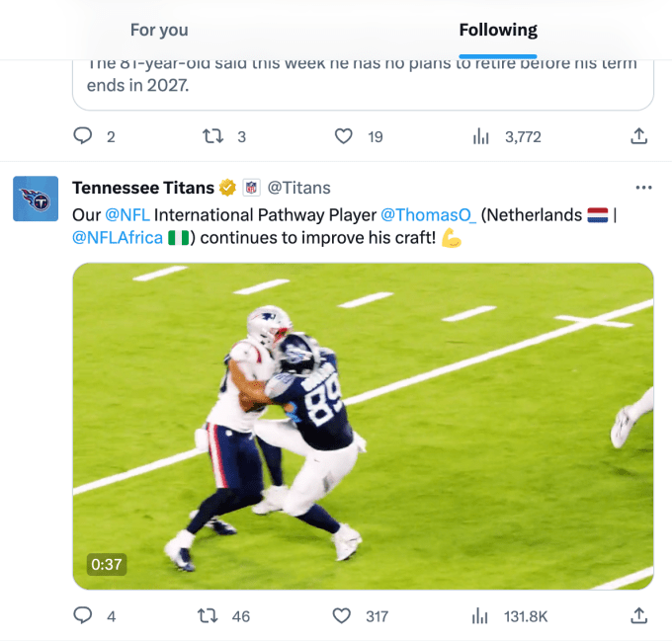Reply to the tweet with 2 comments
This screenshot has width=672, height=641.
pyautogui.click(x=84, y=136)
